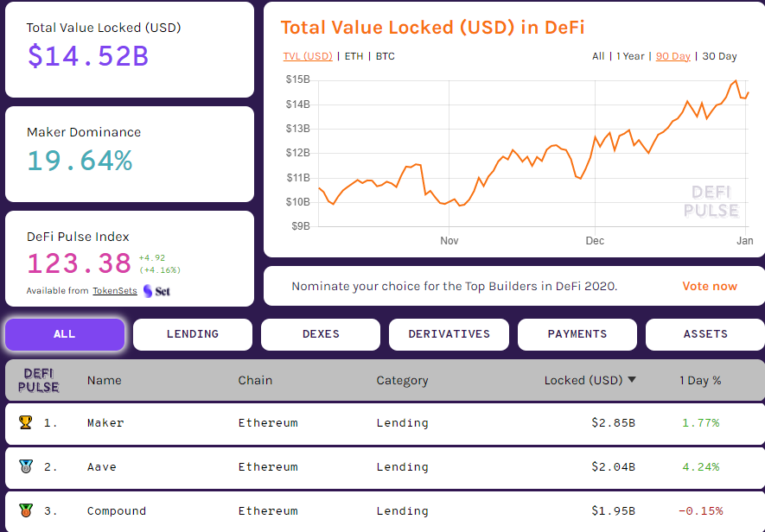Switch to the LENDING category tab
765x532 pixels.
[192, 333]
